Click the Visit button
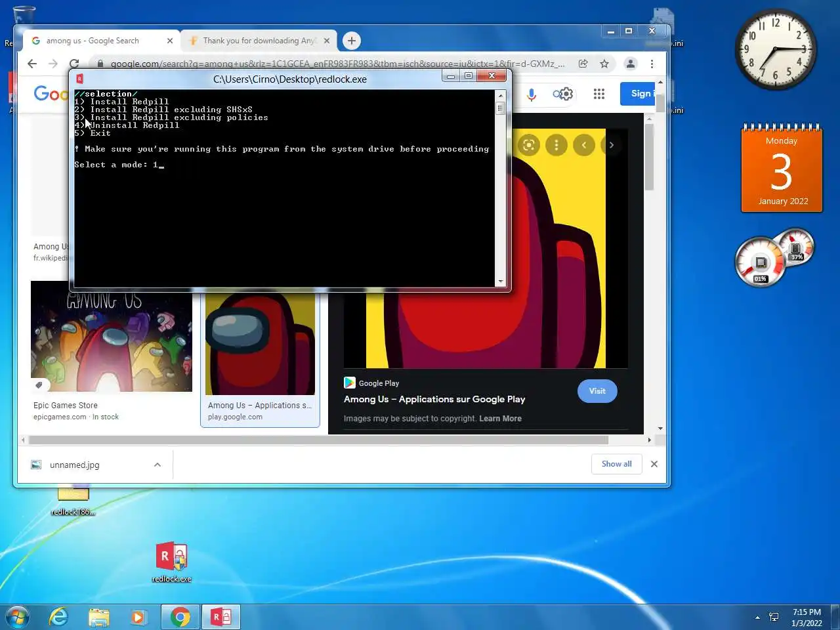Viewport: 840px width, 630px height. click(x=597, y=391)
